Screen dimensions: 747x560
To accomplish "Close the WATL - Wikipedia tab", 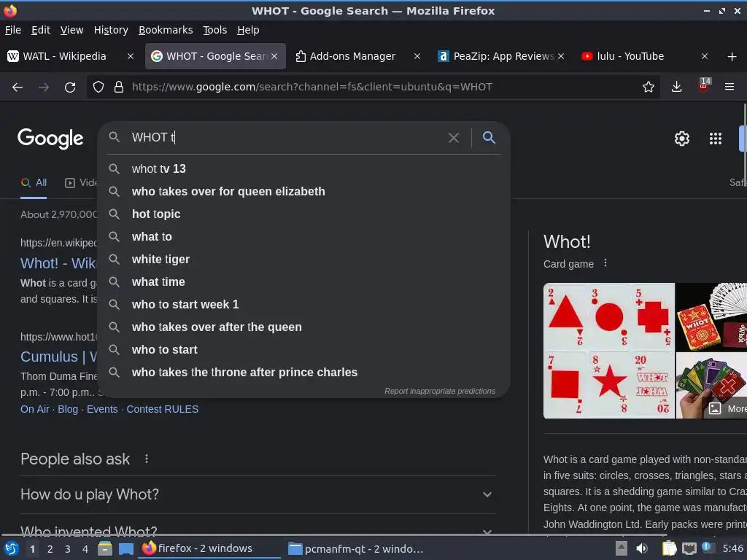I will tap(130, 56).
